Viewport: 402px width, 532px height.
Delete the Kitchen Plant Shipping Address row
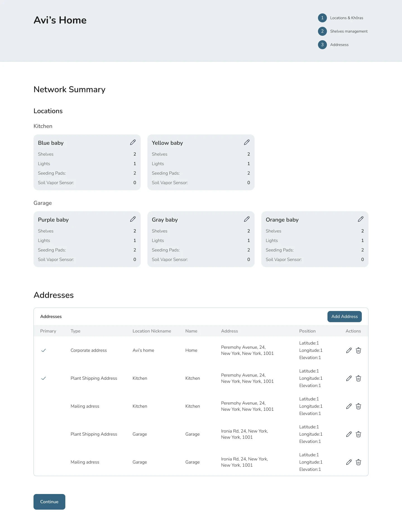pos(358,378)
